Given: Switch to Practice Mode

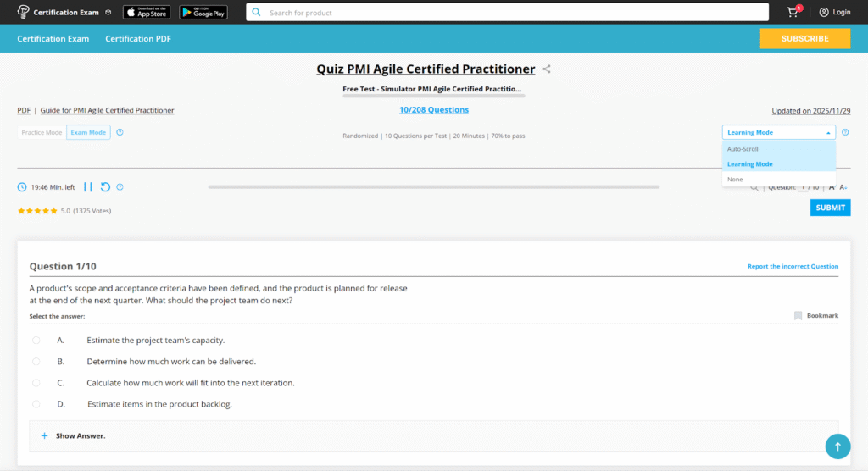Looking at the screenshot, I should [42, 132].
